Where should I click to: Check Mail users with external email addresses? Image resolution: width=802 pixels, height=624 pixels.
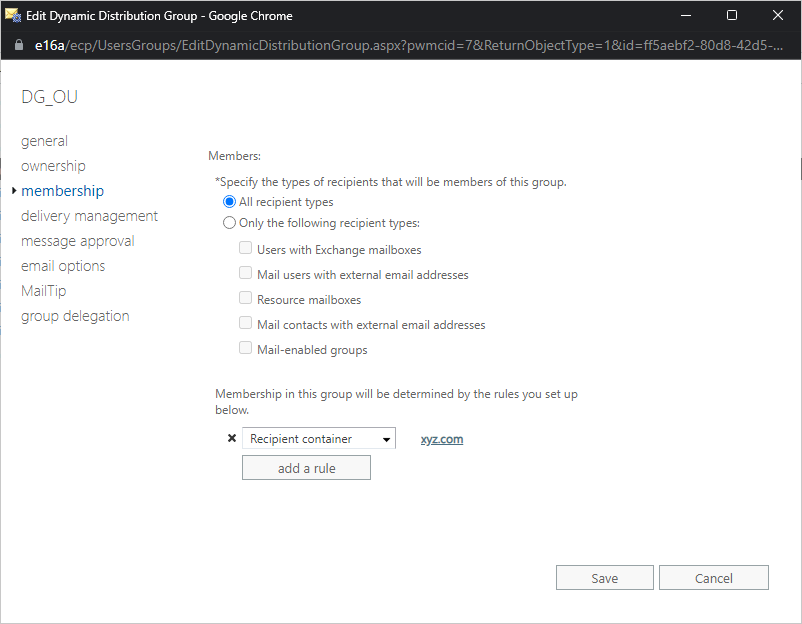(245, 273)
